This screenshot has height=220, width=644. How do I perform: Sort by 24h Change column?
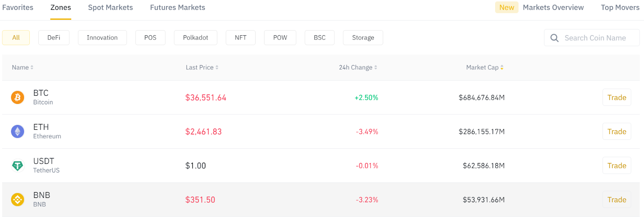point(358,68)
